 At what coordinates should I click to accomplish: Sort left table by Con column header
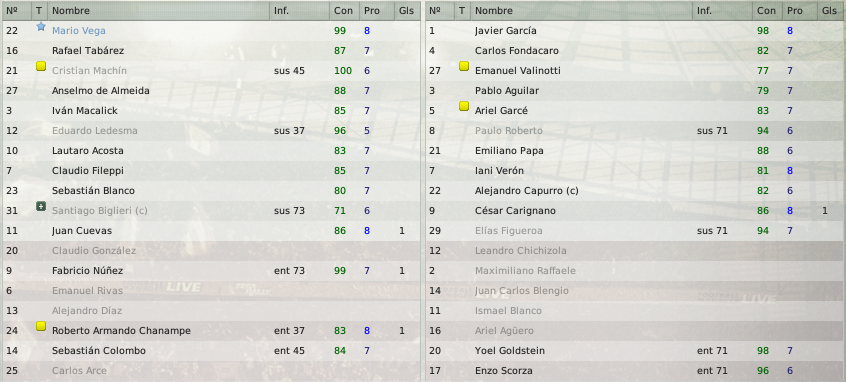click(x=344, y=11)
